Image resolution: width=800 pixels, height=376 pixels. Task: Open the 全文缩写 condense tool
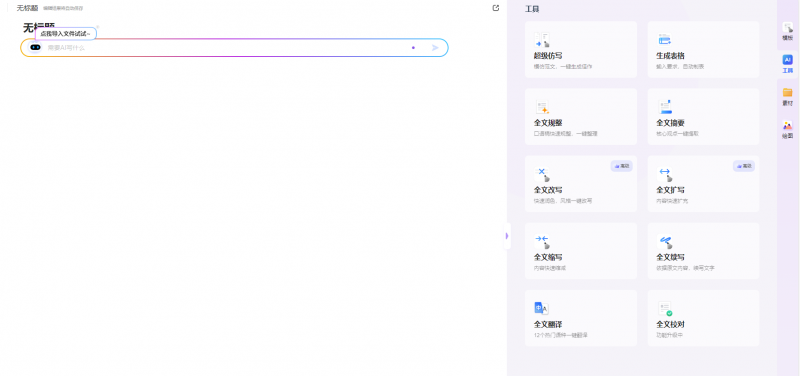pyautogui.click(x=581, y=251)
